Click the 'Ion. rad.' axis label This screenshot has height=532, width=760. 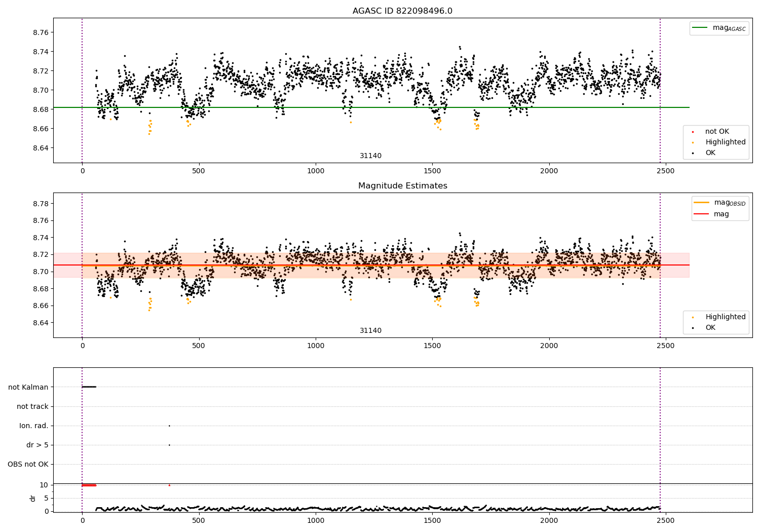34,426
